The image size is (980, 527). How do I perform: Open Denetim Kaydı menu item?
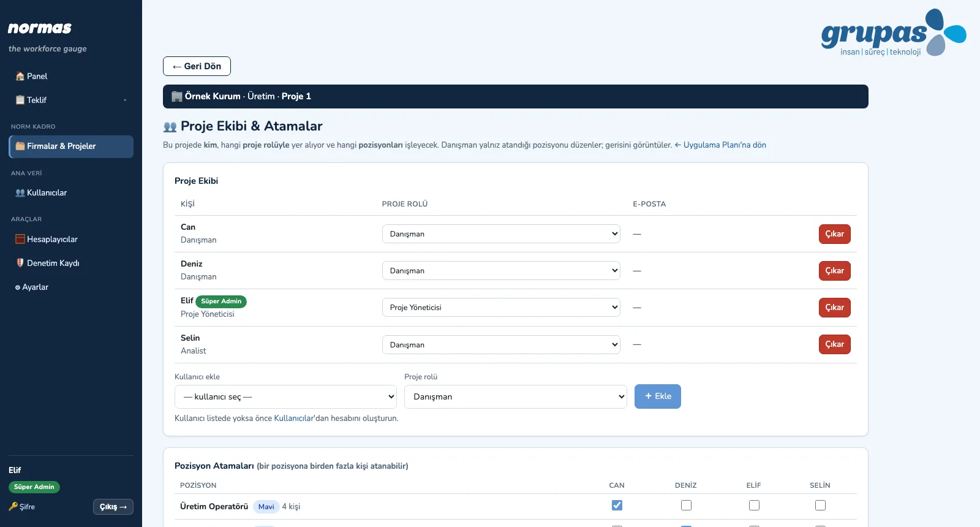pos(71,263)
